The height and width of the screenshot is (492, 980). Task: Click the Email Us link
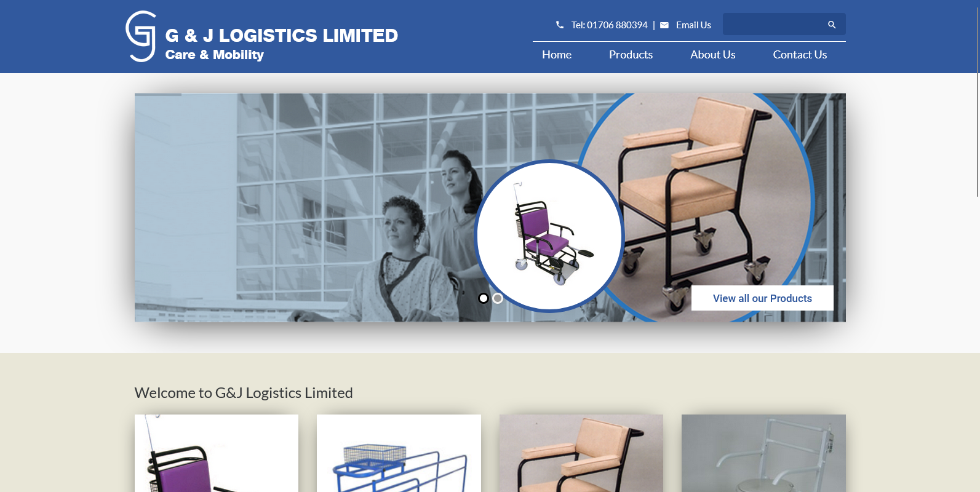(693, 25)
